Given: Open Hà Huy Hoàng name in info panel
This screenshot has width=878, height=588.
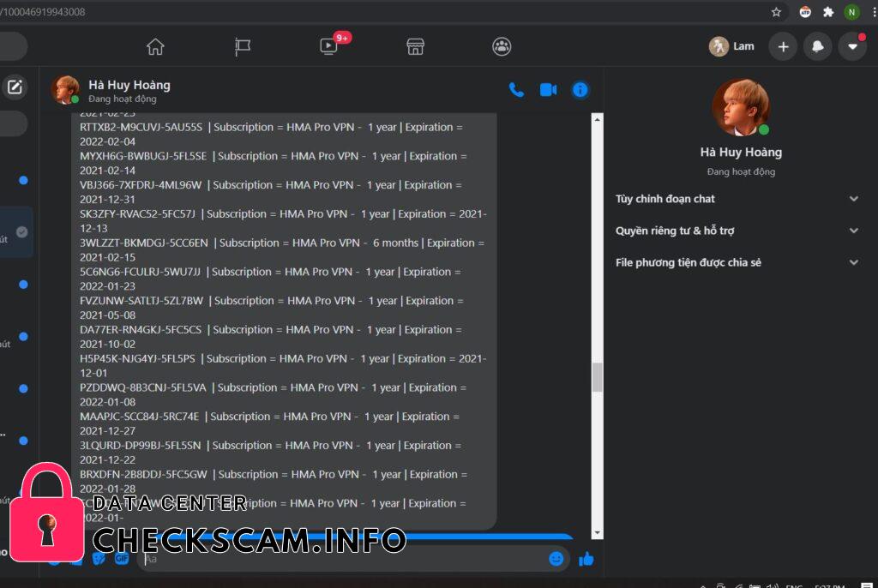Looking at the screenshot, I should [x=741, y=153].
